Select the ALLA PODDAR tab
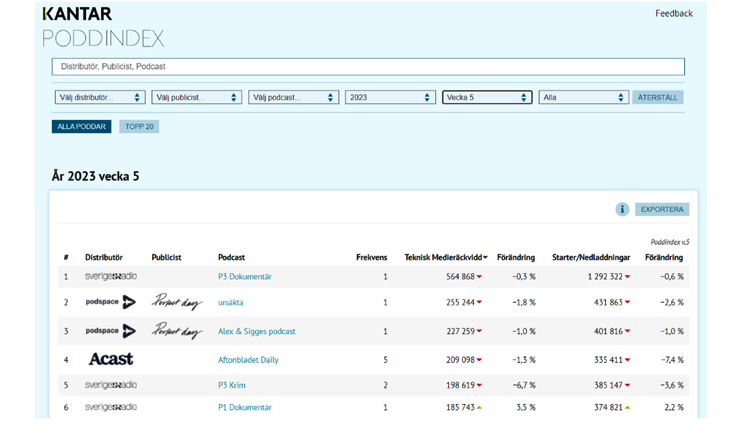This screenshot has height=430, width=750. (81, 126)
